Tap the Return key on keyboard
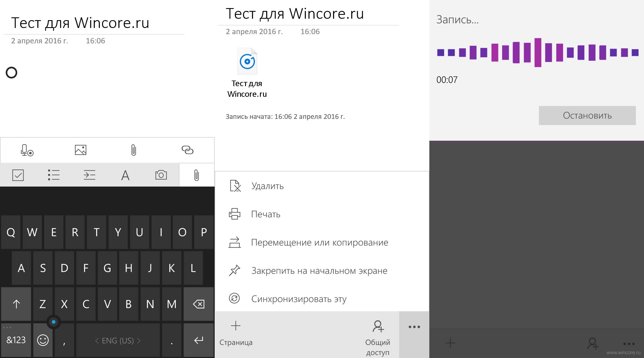 (x=199, y=340)
